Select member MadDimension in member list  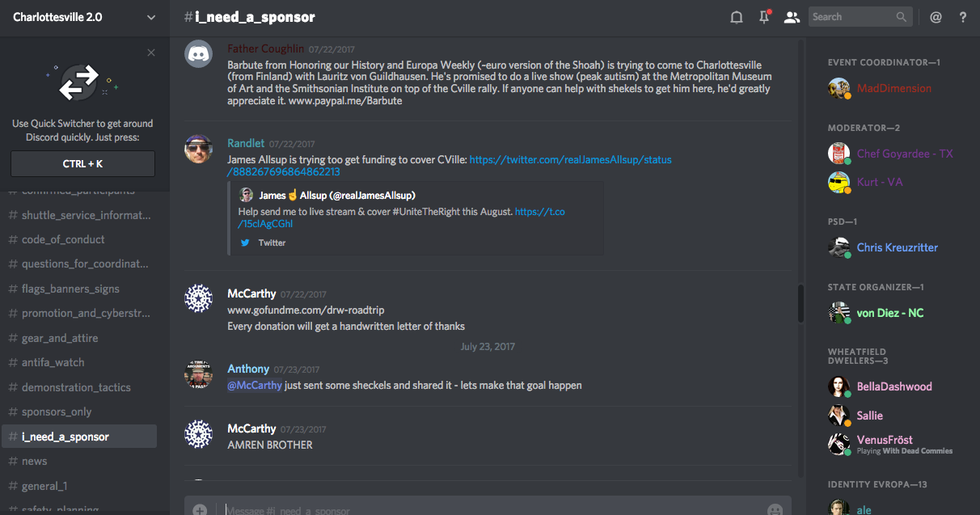pyautogui.click(x=893, y=88)
